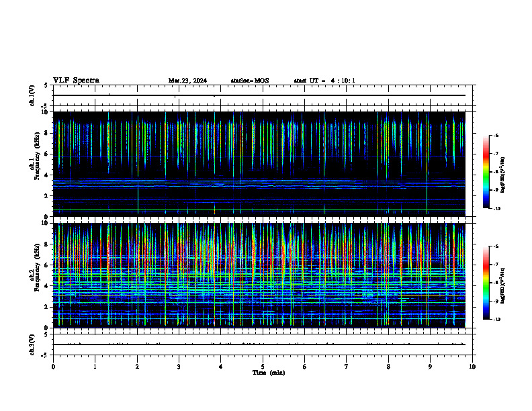This screenshot has height=411, width=532.
Task: Select the "-8" label on ch.1 colorbar
Action: click(496, 172)
